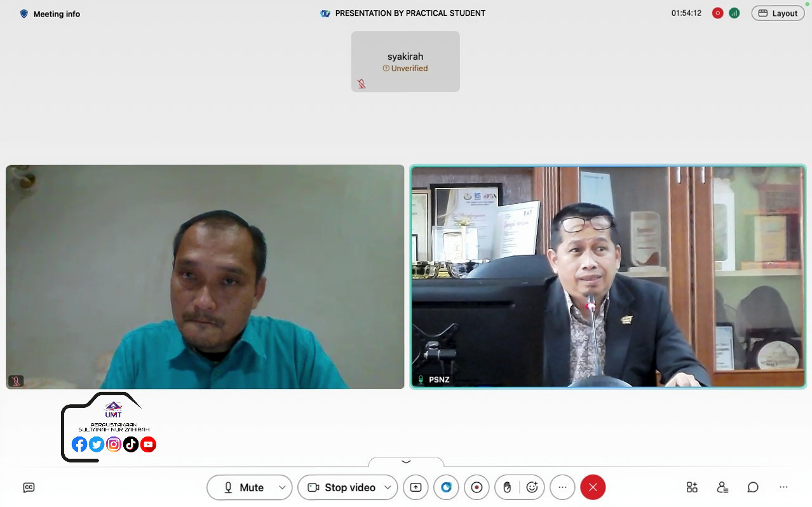Show the Participants panel
This screenshot has height=507, width=812.
(722, 487)
